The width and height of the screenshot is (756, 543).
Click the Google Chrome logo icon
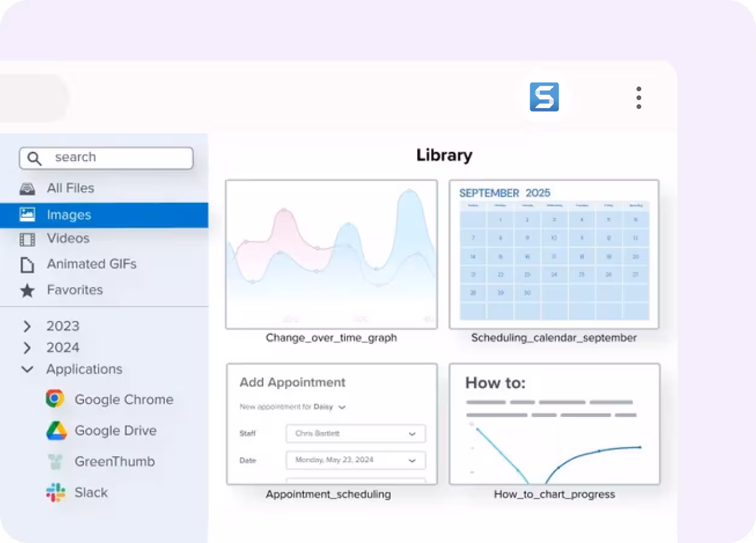click(x=55, y=399)
